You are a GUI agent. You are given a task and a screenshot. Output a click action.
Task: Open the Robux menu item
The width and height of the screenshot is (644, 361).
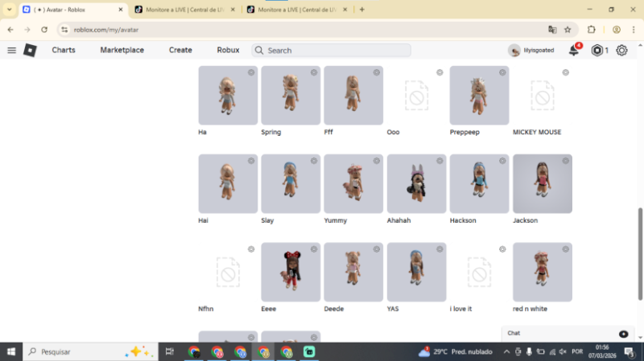coord(228,50)
